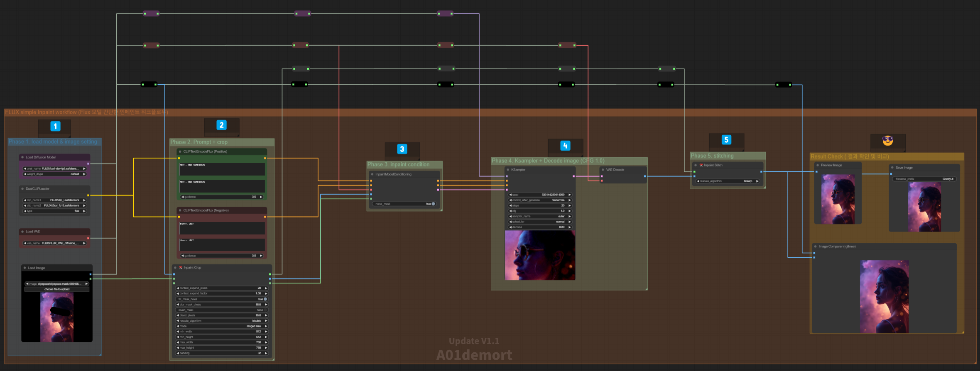Increase the KSampler denoise value arrow
This screenshot has height=371, width=980.
tap(570, 227)
